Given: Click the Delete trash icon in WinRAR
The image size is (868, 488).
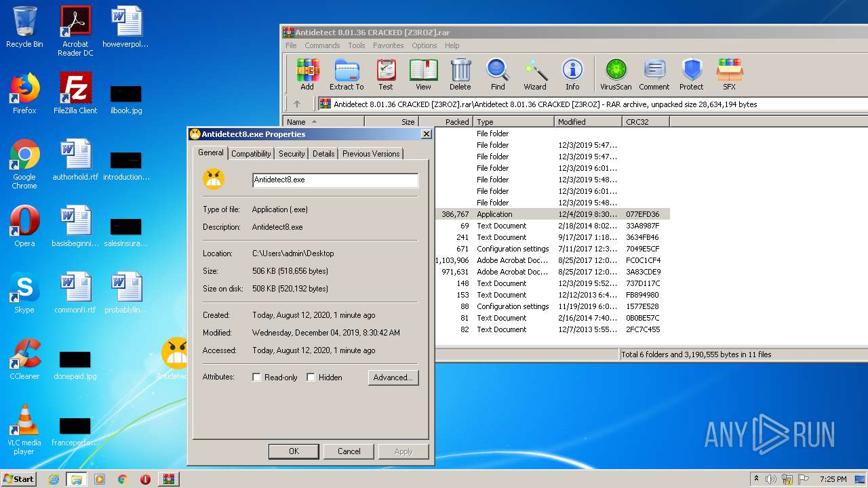Looking at the screenshot, I should [x=460, y=75].
